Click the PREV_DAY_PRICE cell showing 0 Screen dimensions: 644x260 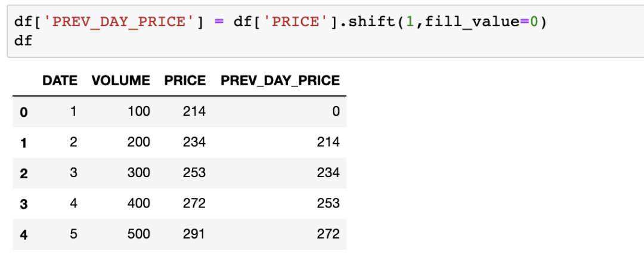(x=336, y=111)
